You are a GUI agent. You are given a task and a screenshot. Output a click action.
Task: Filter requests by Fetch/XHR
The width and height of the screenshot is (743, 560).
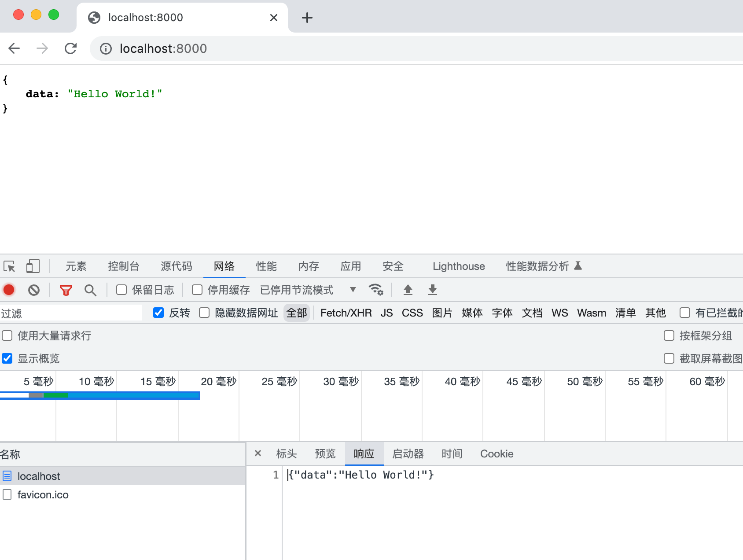346,313
